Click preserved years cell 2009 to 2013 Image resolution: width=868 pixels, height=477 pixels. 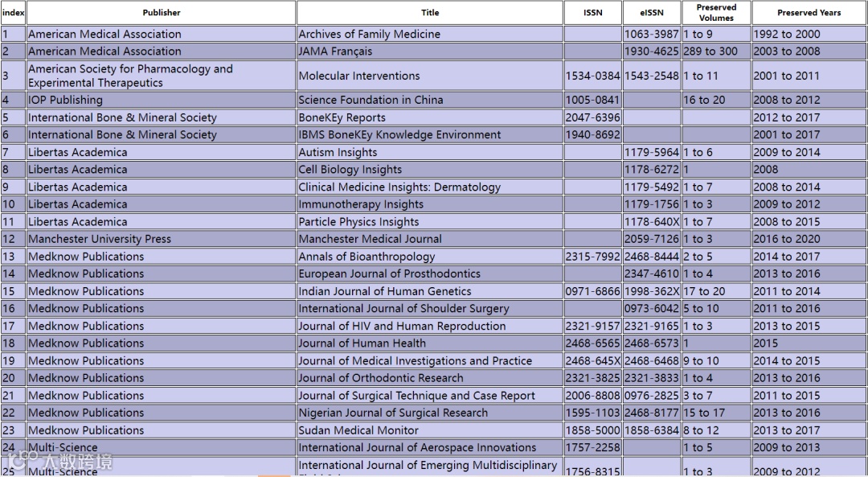(809, 447)
